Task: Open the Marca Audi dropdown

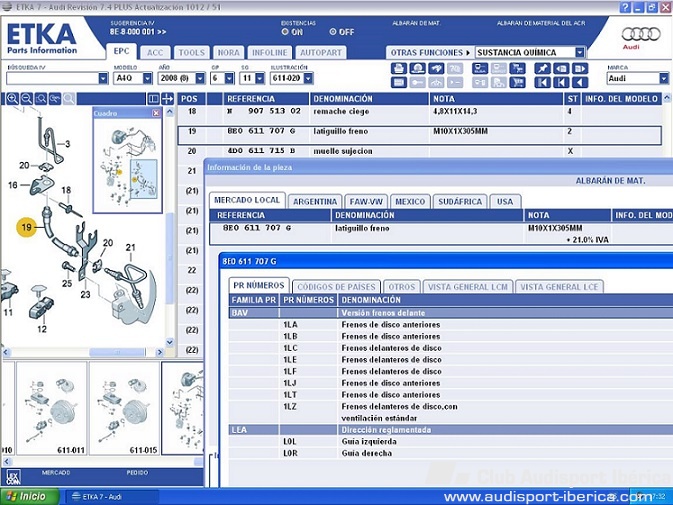Action: click(663, 78)
